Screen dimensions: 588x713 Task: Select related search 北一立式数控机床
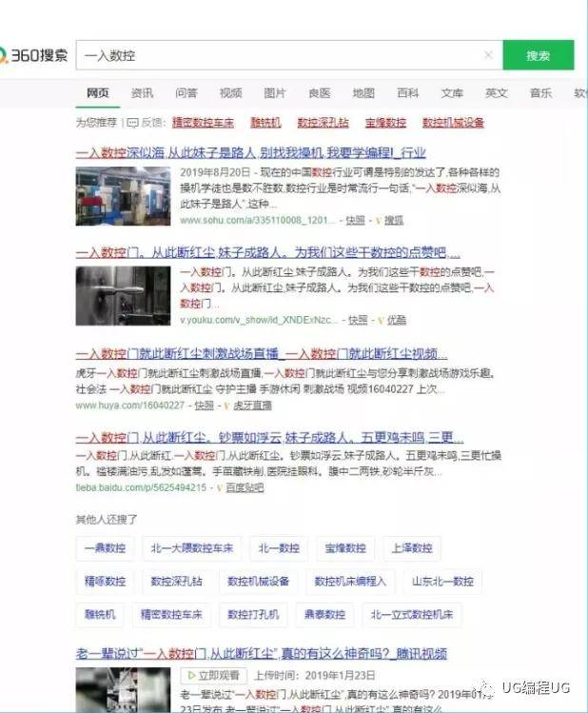[x=412, y=615]
